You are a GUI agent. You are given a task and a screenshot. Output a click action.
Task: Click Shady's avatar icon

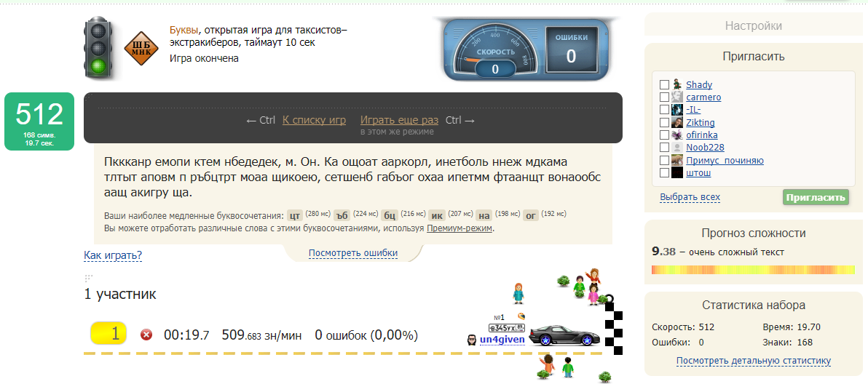677,84
